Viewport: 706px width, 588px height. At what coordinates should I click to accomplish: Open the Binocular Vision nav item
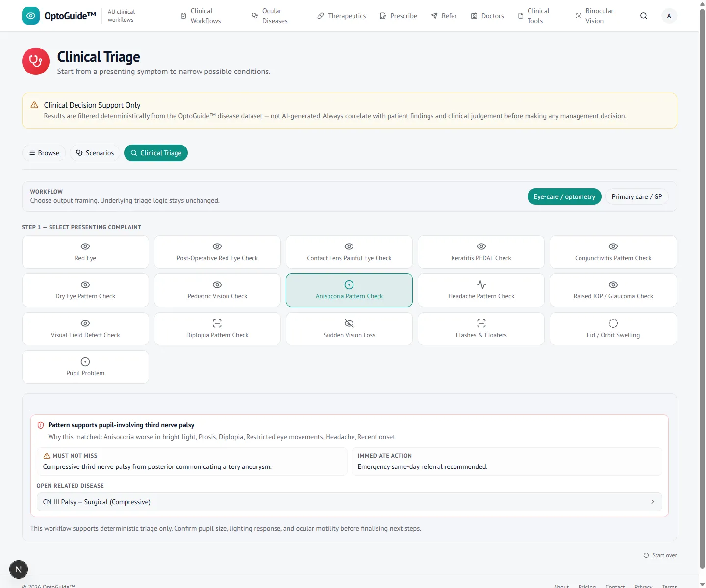tap(595, 16)
